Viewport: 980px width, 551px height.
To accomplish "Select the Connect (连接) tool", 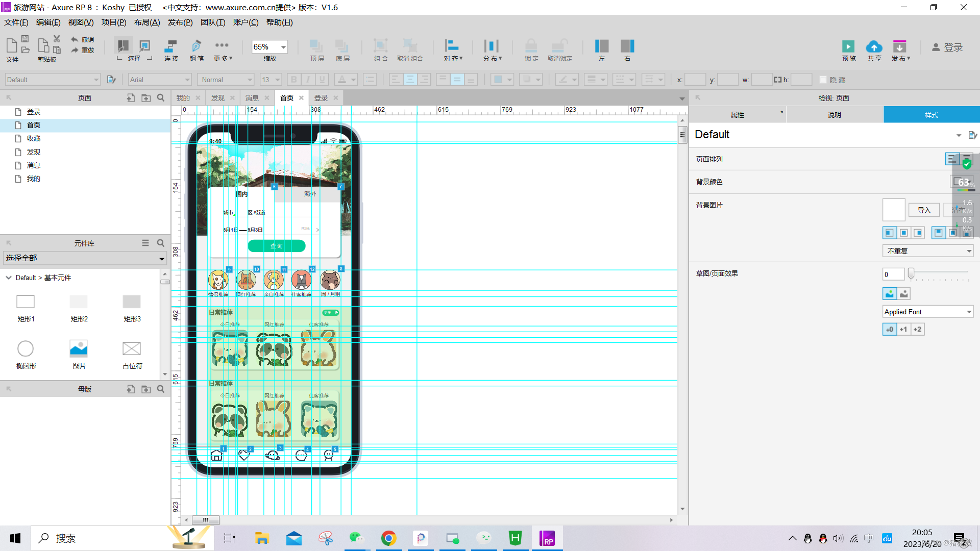I will [170, 46].
